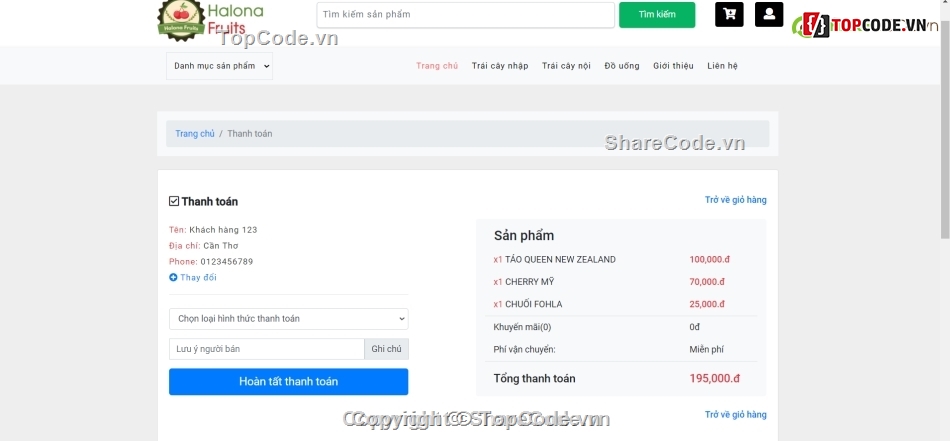
Task: Open the Liên hệ page
Action: click(722, 66)
